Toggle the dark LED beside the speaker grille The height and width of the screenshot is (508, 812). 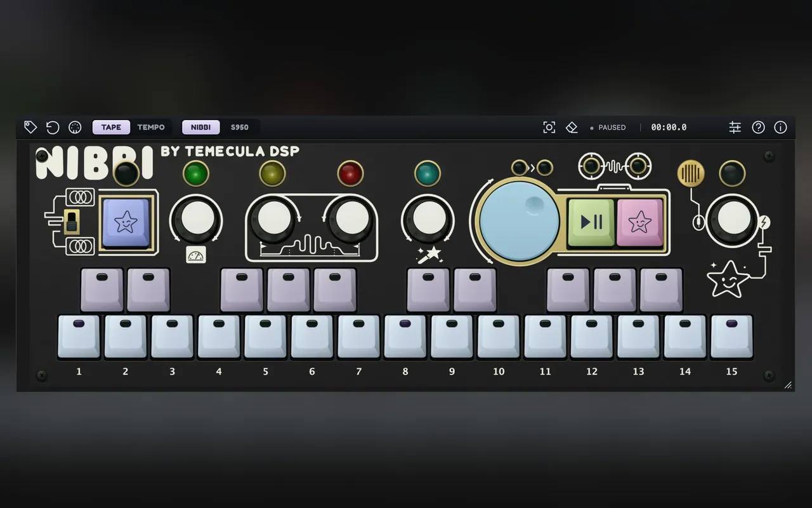click(732, 173)
